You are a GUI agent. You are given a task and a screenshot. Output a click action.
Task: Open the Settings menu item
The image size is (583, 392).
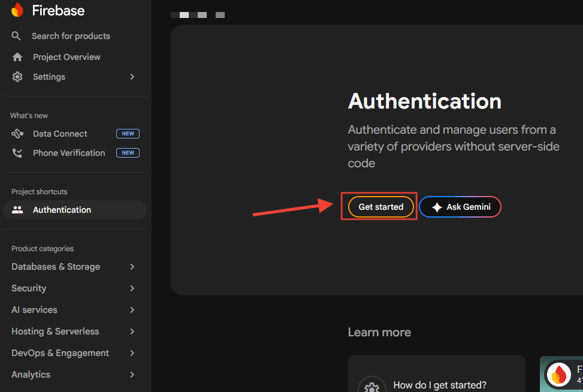coord(49,77)
